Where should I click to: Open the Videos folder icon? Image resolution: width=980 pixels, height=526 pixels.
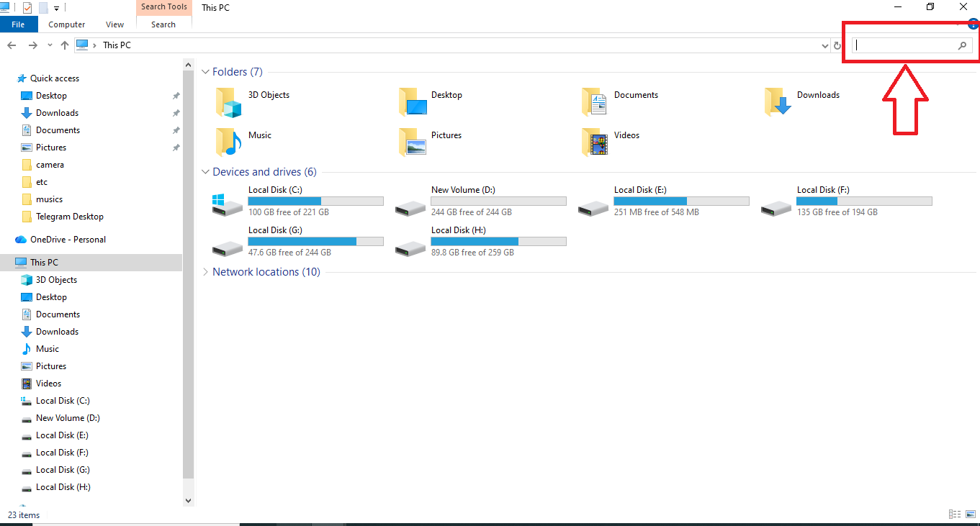click(595, 142)
